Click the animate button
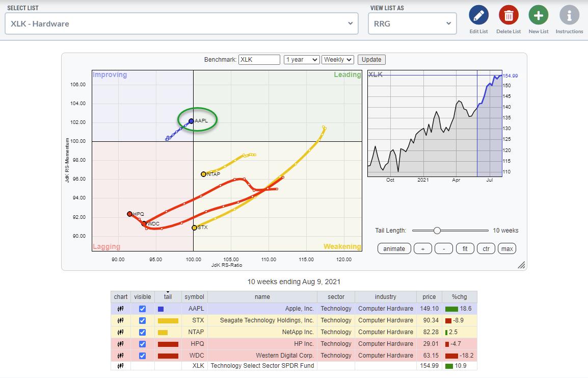 394,249
